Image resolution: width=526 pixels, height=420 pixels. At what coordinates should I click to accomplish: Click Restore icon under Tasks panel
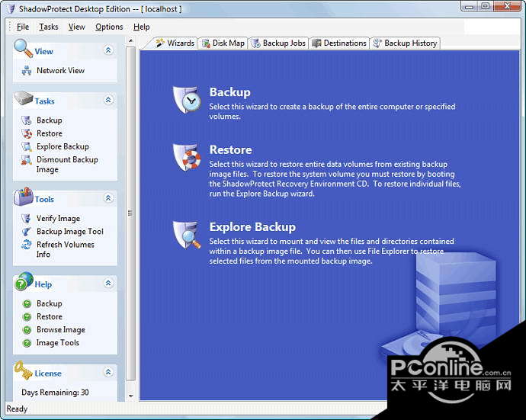27,133
